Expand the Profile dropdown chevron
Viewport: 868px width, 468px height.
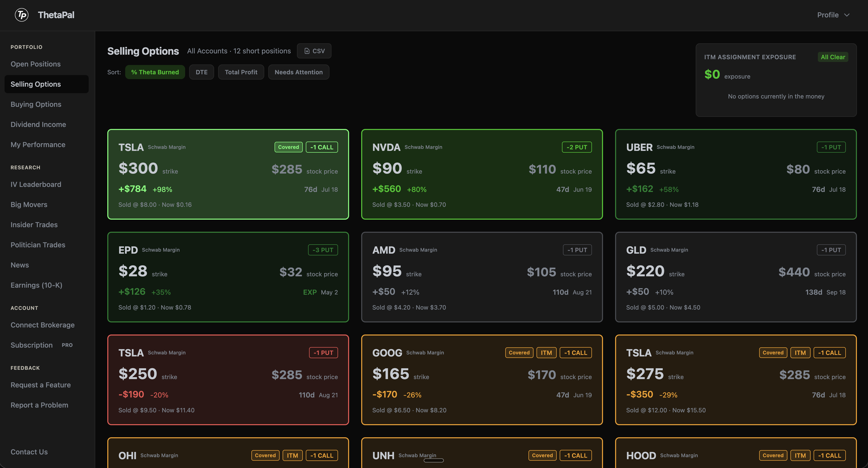coord(847,15)
